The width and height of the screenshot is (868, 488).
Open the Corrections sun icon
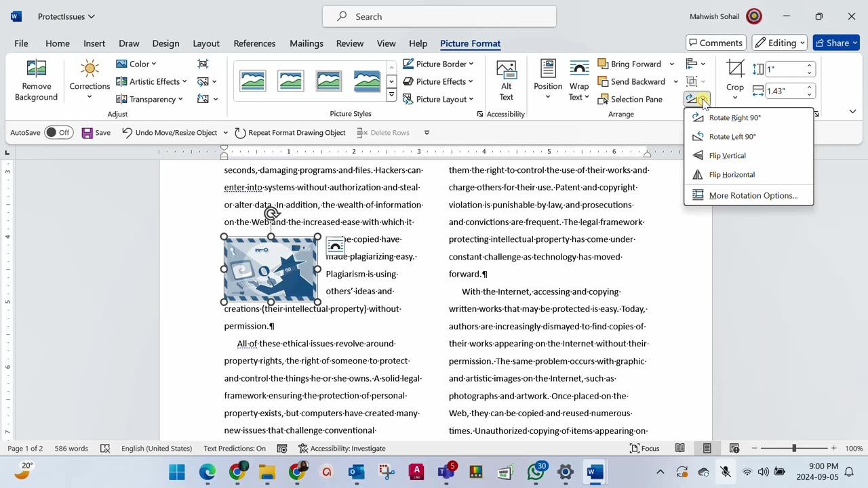[90, 68]
